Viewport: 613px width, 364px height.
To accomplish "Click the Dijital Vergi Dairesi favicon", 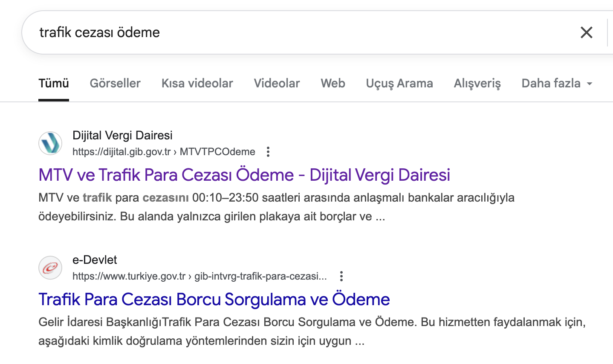I will tap(50, 143).
